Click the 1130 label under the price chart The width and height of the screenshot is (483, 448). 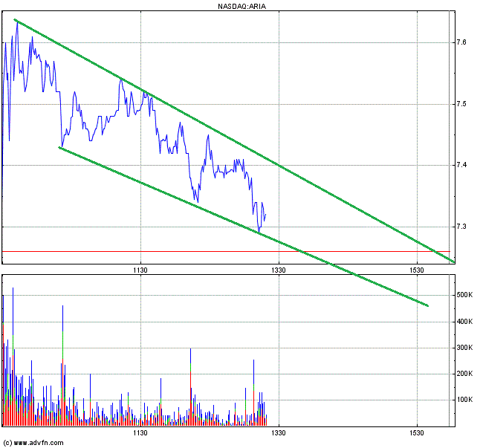(140, 270)
